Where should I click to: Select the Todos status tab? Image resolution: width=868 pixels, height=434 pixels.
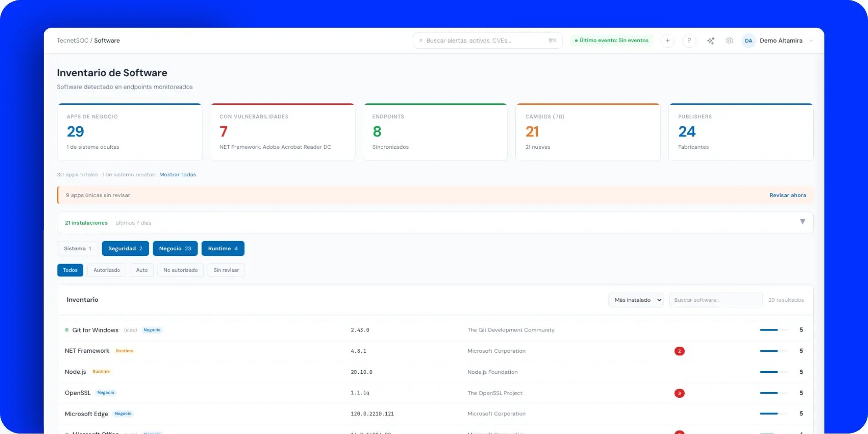70,270
